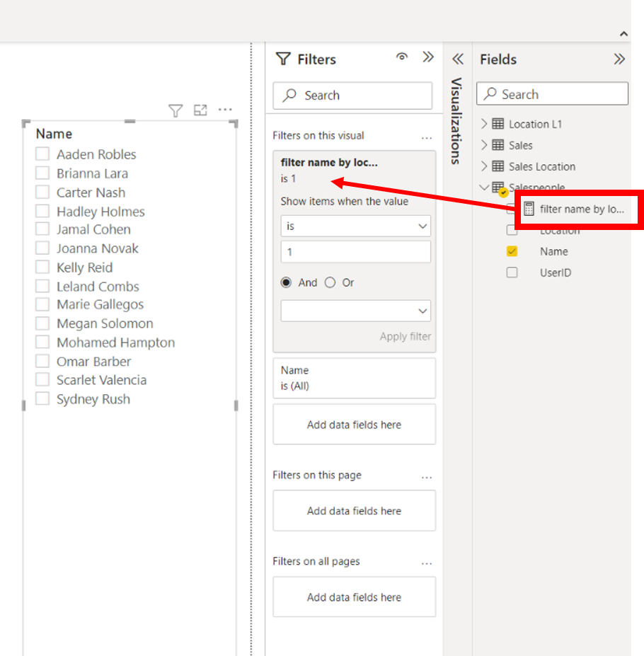Viewport: 644px width, 656px height.
Task: Open more options for Filters on this visual
Action: coord(427,137)
